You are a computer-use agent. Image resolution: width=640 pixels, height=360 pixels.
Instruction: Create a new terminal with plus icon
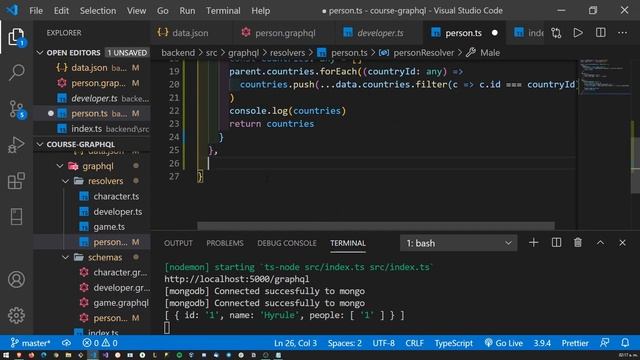click(x=533, y=243)
